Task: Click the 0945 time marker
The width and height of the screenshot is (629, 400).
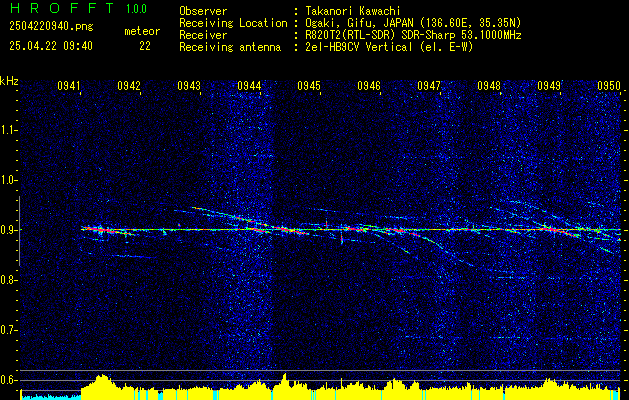Action: point(309,85)
